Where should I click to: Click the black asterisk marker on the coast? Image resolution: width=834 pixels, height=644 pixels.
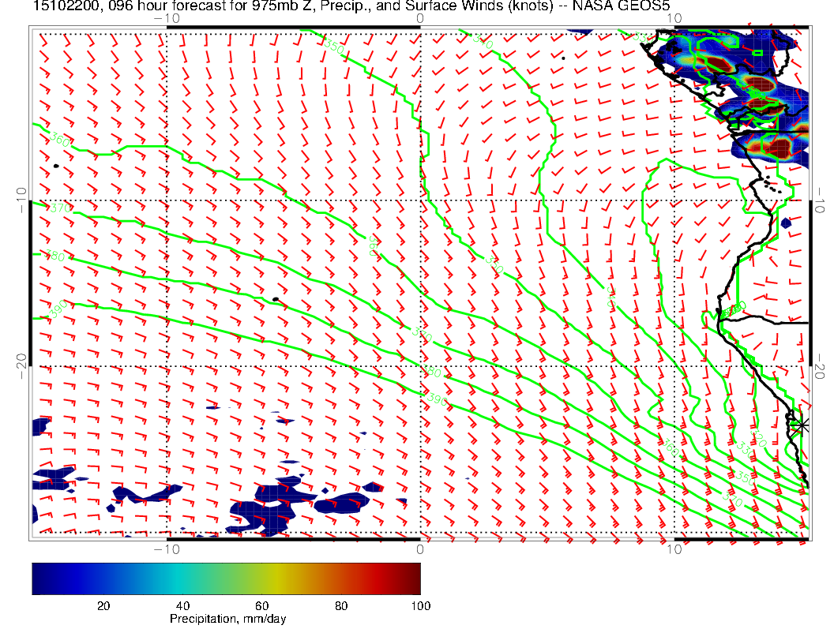801,425
